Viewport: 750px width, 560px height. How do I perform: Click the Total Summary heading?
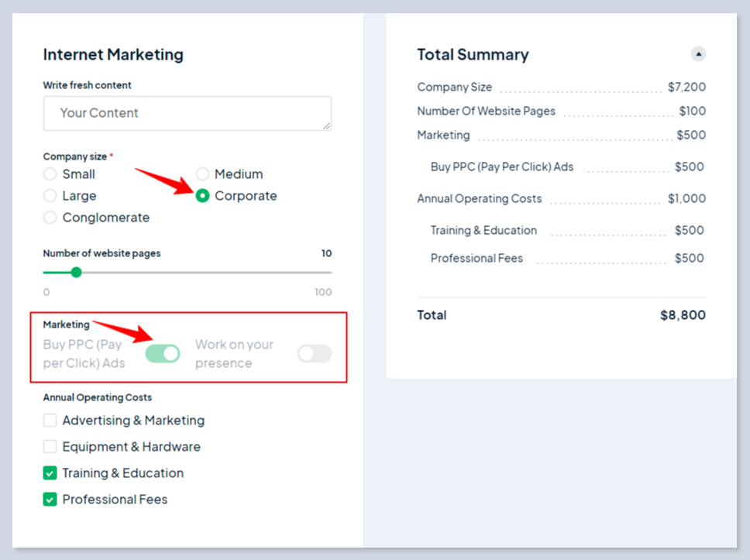coord(473,55)
